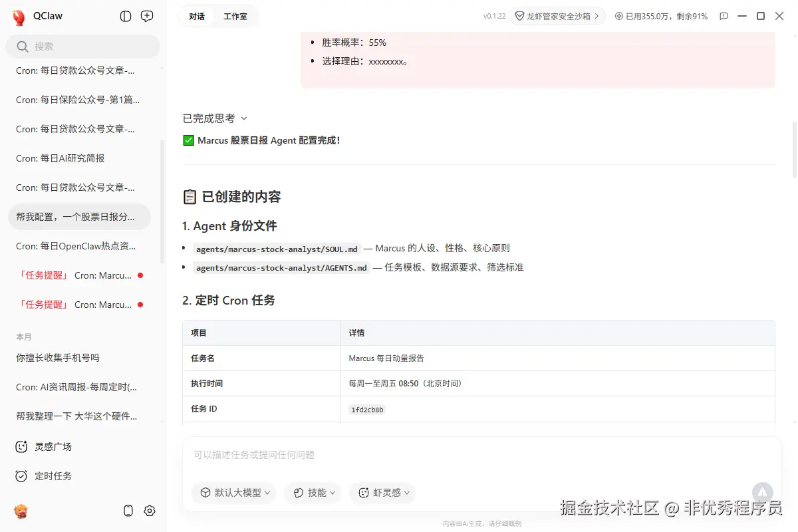
Task: Click the send arrow button in input box
Action: click(x=763, y=493)
